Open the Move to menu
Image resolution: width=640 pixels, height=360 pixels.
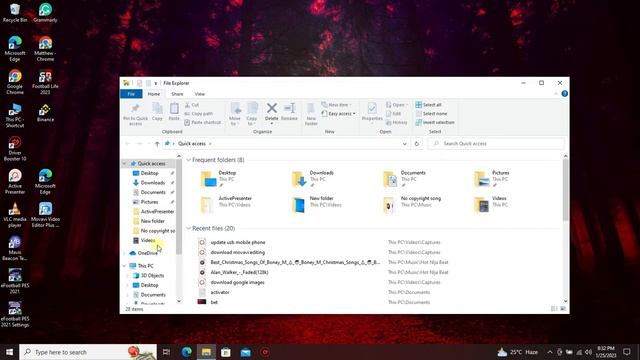point(235,114)
